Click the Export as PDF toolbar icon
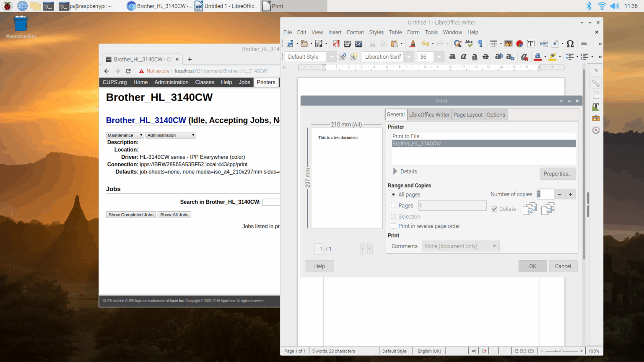The image size is (644, 362). click(336, 44)
